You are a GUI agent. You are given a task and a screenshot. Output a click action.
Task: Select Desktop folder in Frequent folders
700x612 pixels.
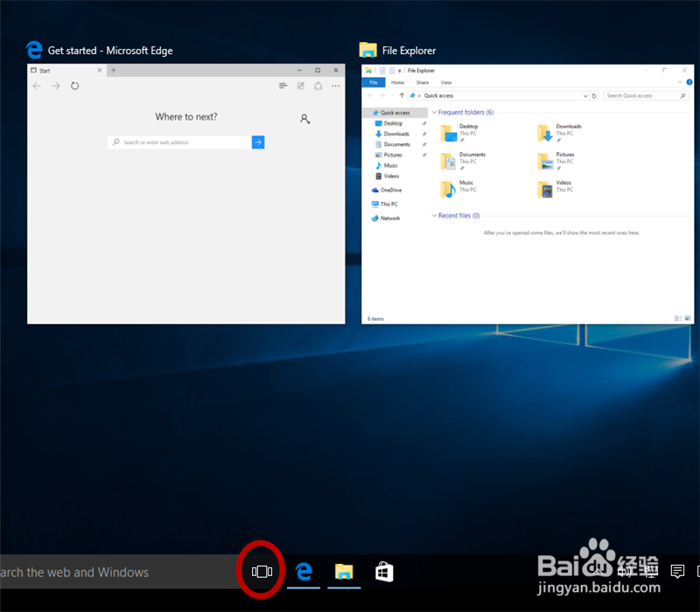[460, 133]
